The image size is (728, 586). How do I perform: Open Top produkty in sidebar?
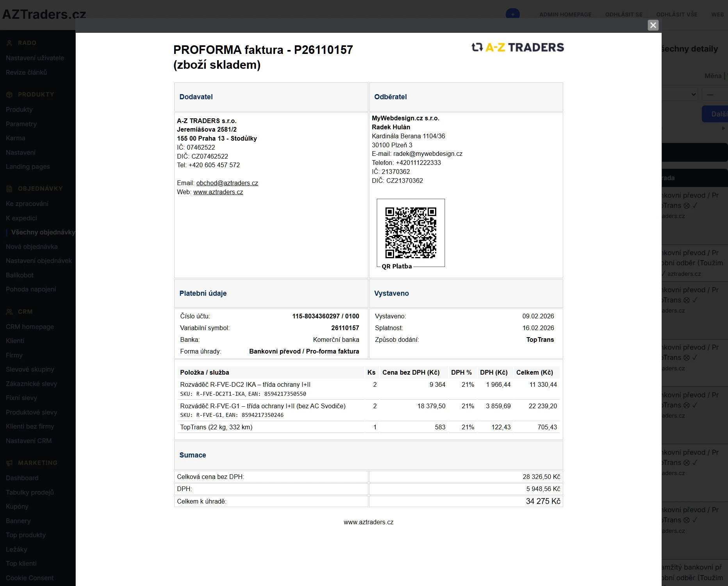[26, 535]
